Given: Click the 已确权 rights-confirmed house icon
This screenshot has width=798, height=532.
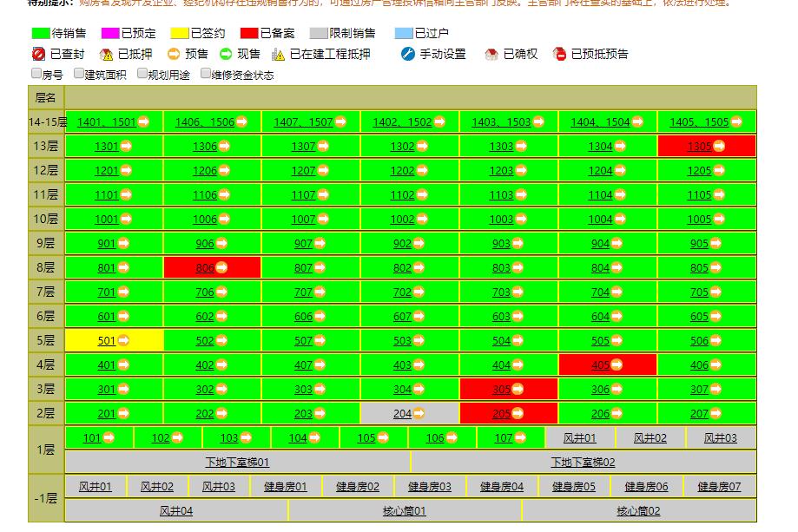Looking at the screenshot, I should point(491,54).
